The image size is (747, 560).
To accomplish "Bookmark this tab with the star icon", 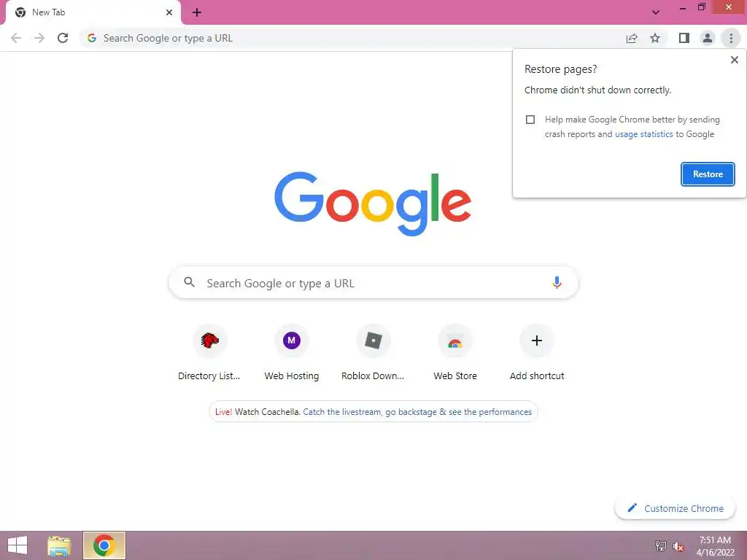I will click(655, 38).
